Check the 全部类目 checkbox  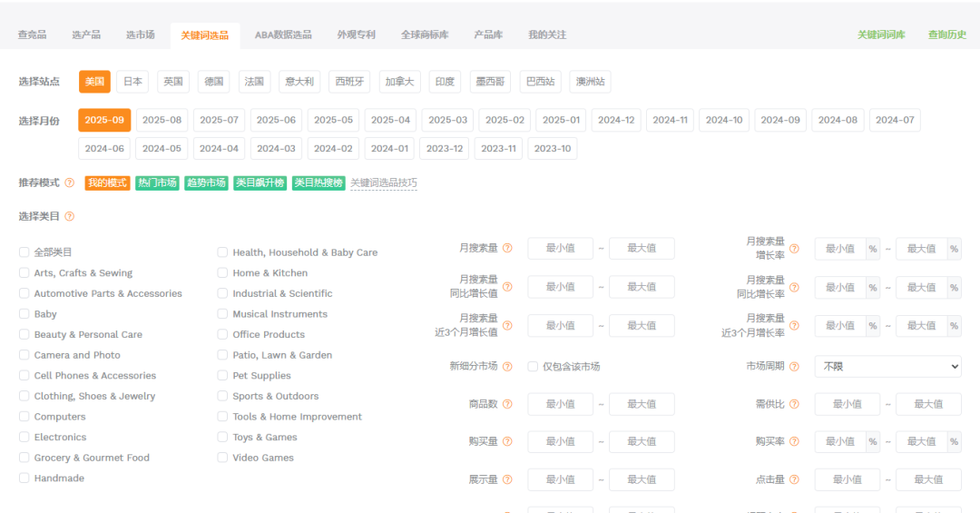24,252
